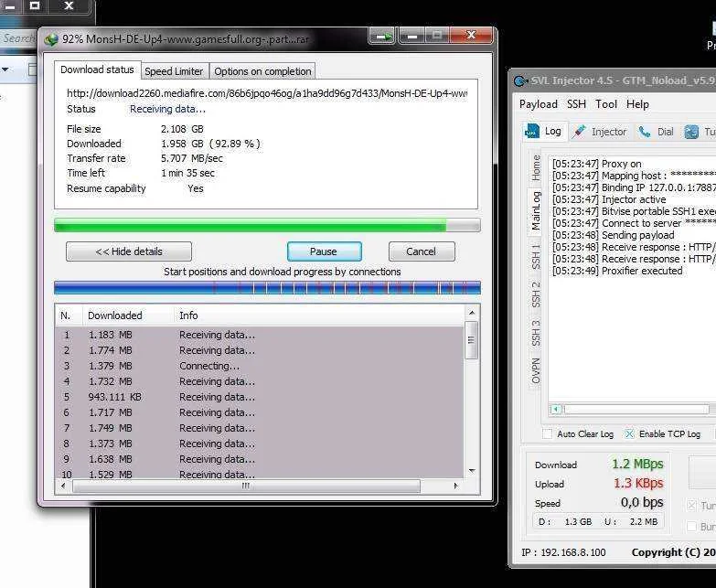
Task: Select the Download status tab
Action: pyautogui.click(x=97, y=69)
